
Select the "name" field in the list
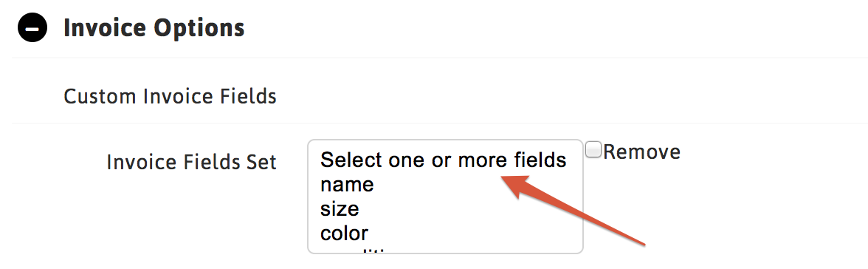click(347, 184)
